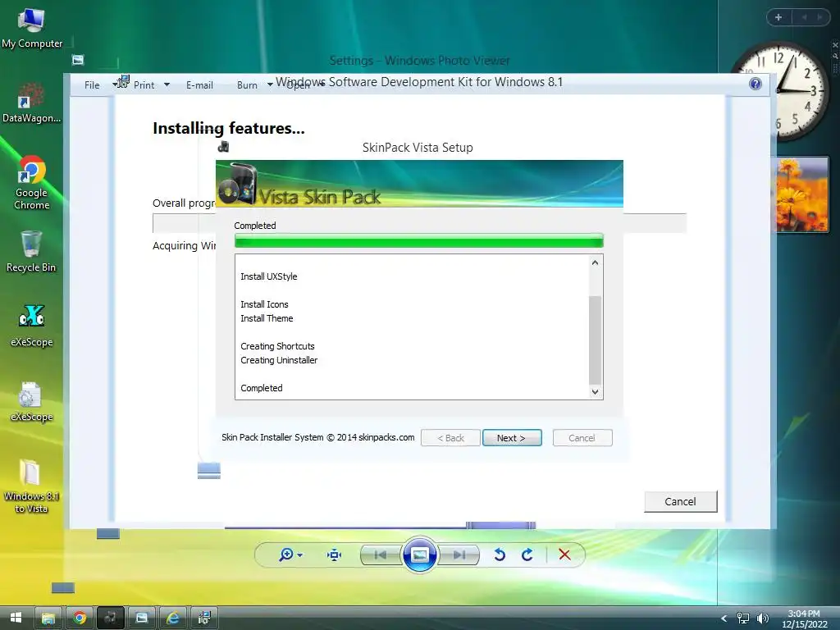Launch Google Chrome desktop shortcut

[x=31, y=182]
